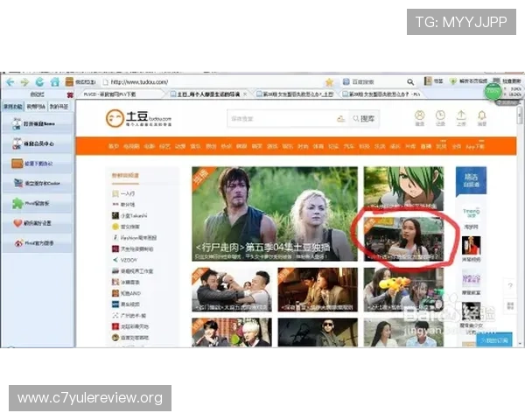Open the login user icon in header
The width and height of the screenshot is (525, 420).
tap(419, 118)
